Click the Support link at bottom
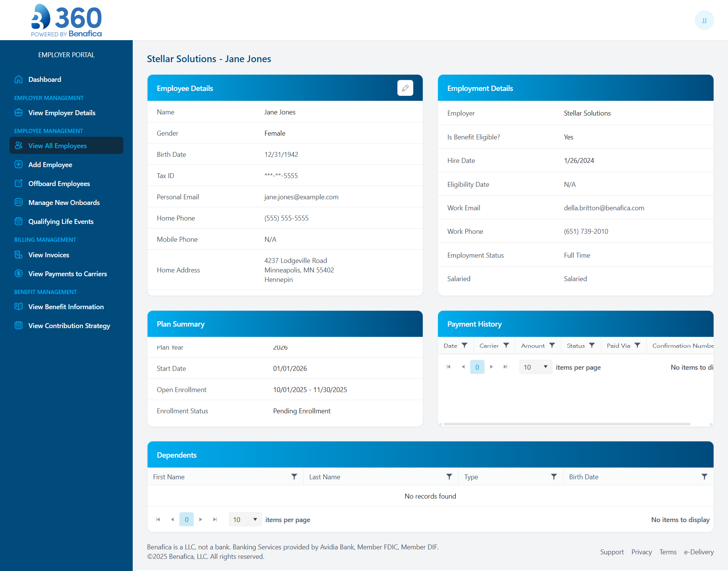 coord(612,552)
